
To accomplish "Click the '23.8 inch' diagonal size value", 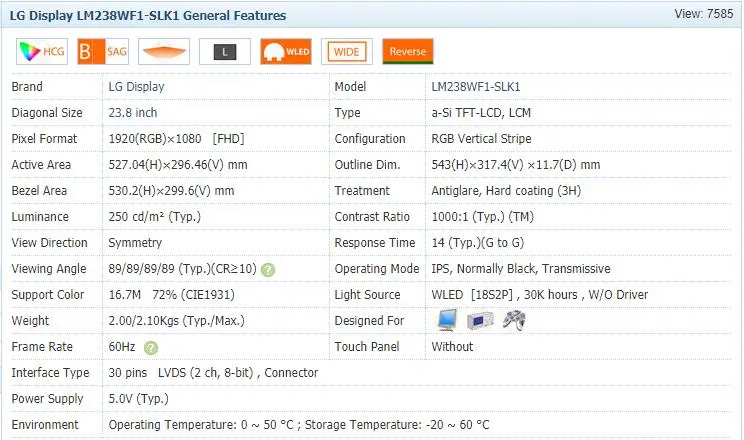I will click(133, 113).
